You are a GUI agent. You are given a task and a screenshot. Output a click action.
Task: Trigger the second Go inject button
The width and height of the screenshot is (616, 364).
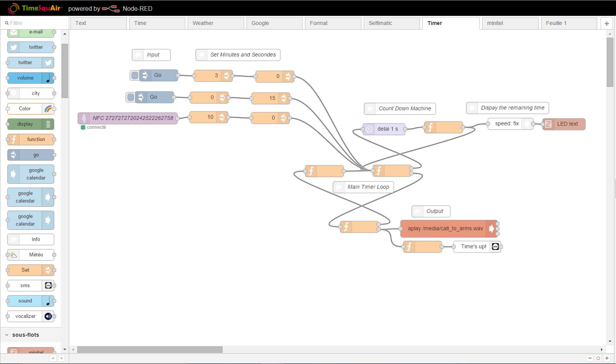[131, 97]
